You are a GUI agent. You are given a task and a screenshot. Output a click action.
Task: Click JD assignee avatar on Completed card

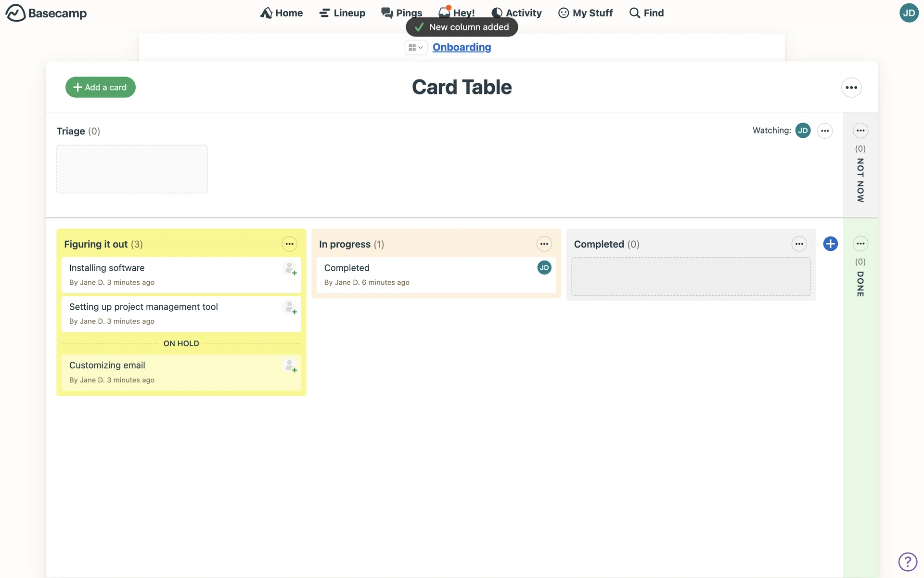(x=544, y=268)
